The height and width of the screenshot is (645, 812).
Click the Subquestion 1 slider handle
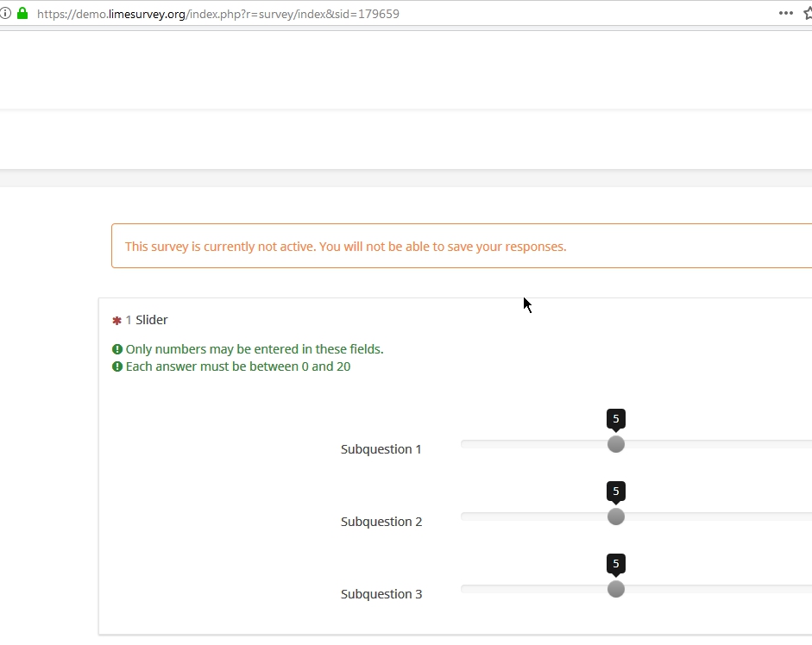pos(615,444)
